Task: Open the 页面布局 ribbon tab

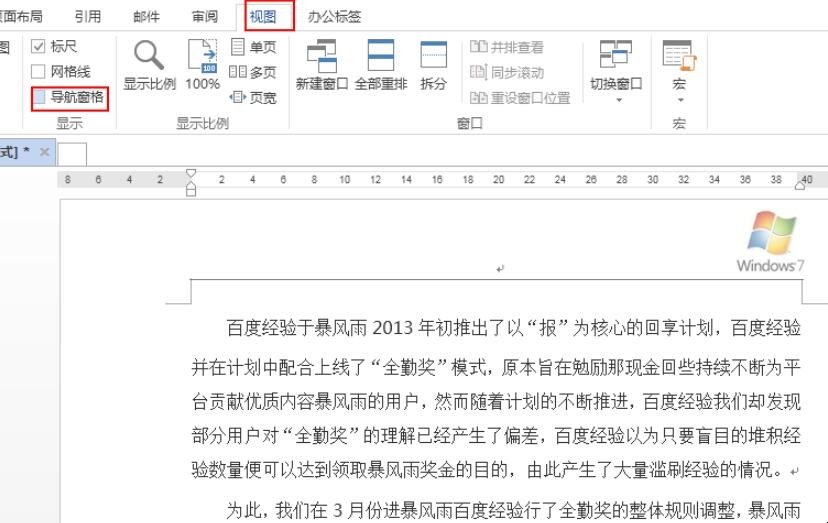Action: tap(20, 16)
